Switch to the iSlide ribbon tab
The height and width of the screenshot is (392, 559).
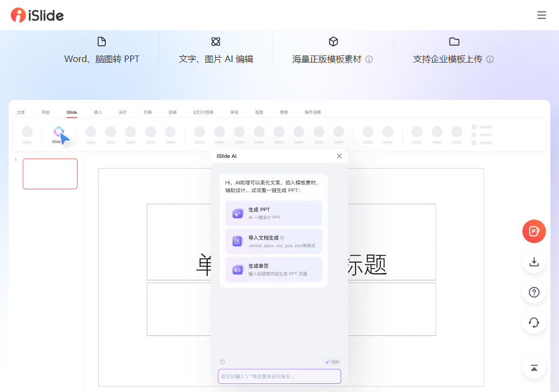coord(72,112)
